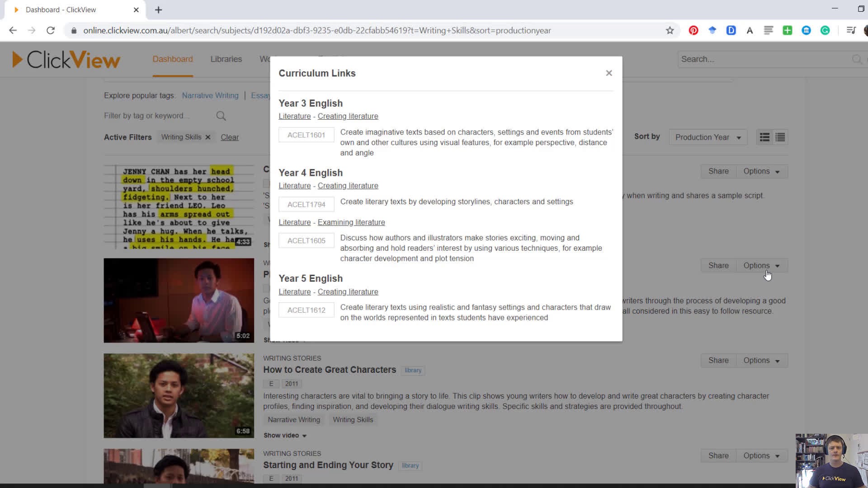
Task: Click library badge beside Great Characters title
Action: pos(413,371)
